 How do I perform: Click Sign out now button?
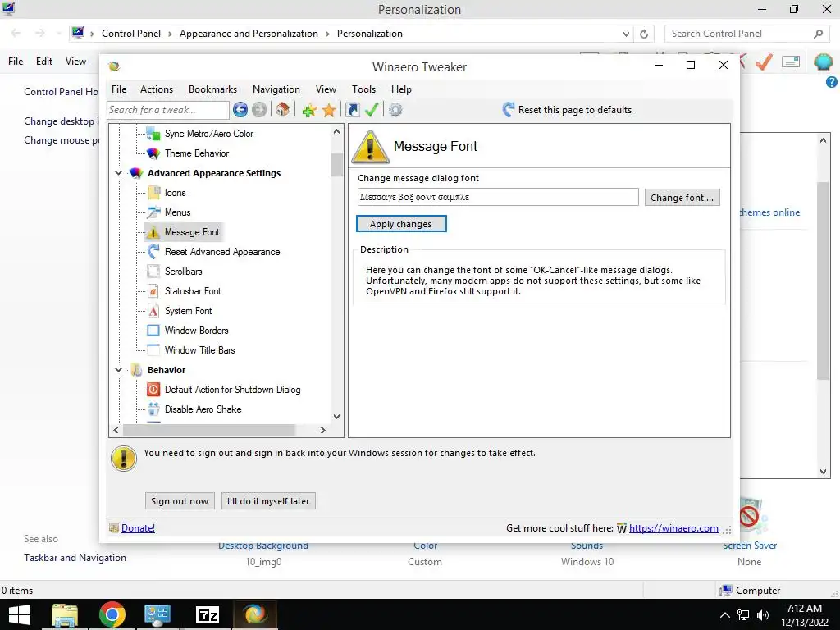(180, 501)
